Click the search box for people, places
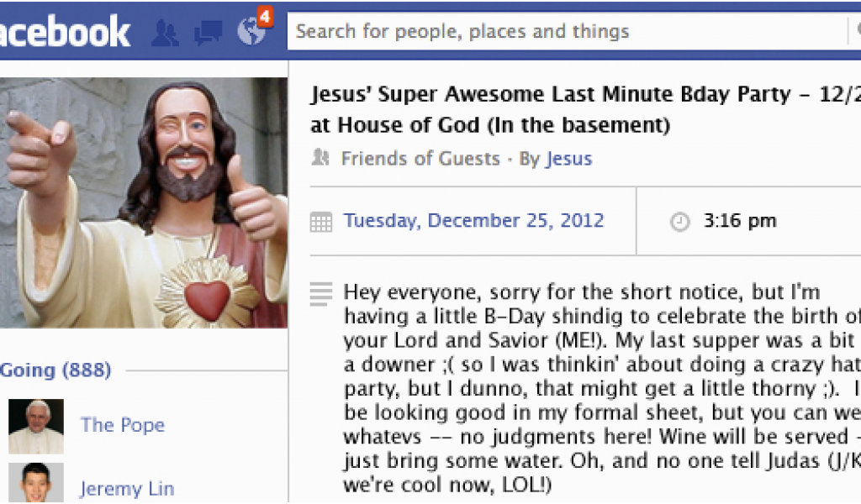 click(x=568, y=31)
